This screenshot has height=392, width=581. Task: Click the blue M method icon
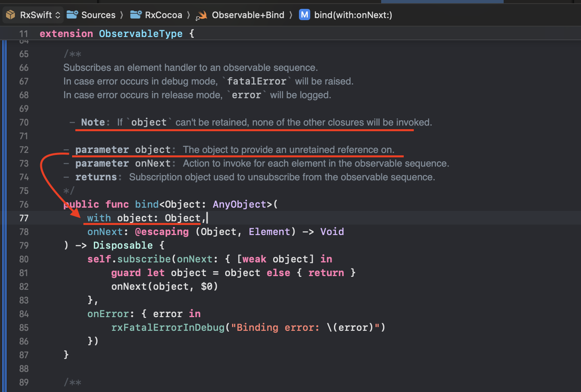click(305, 15)
